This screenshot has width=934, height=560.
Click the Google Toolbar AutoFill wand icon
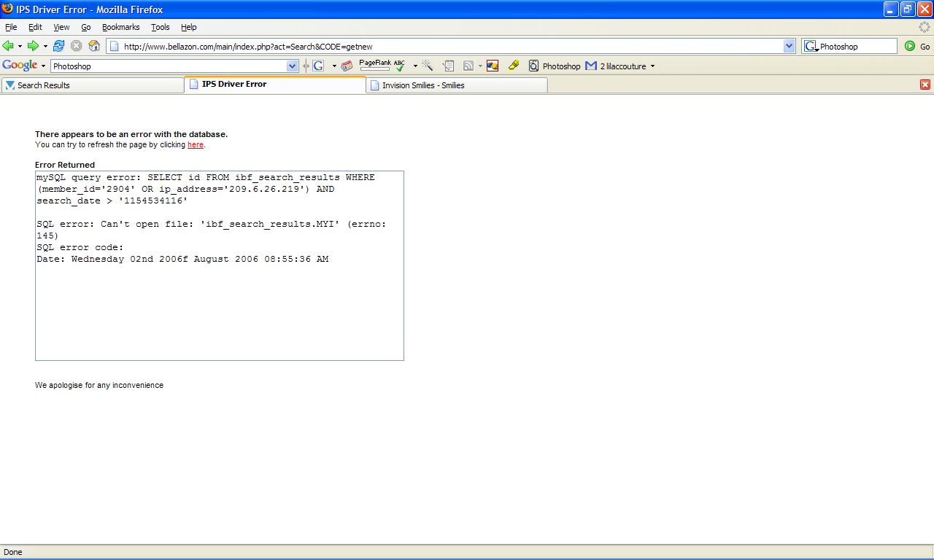(x=428, y=66)
